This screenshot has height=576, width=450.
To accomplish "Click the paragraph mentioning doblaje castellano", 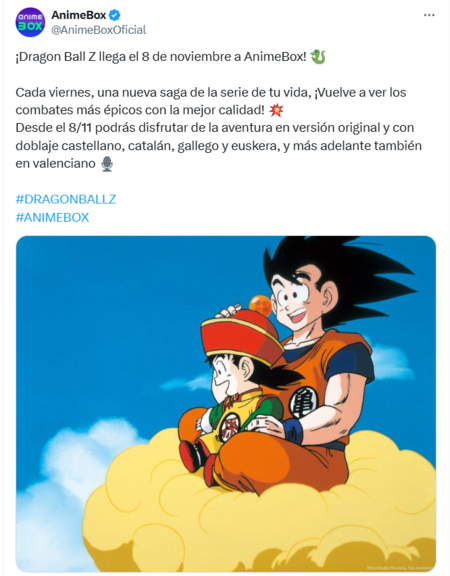I will [218, 146].
